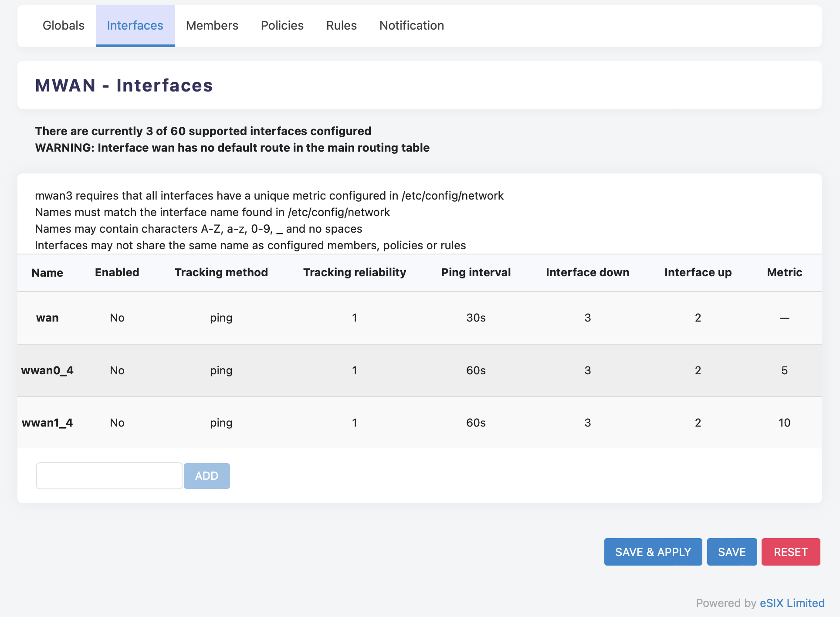
Task: Click the Metric column header
Action: 784,272
